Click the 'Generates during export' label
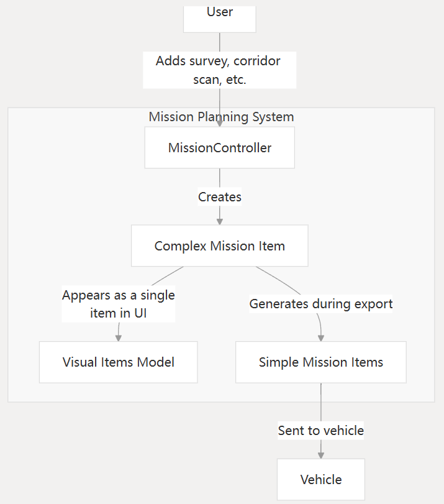 coord(321,304)
